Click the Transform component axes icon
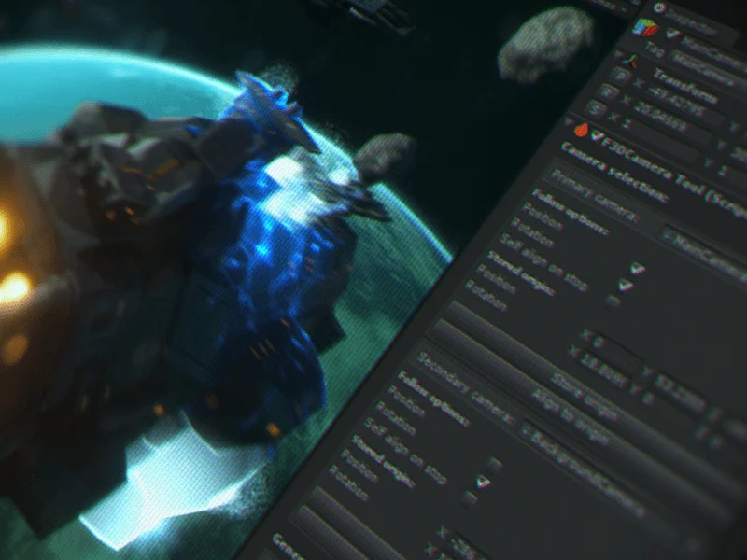Viewport: 747px width, 560px height. (632, 61)
